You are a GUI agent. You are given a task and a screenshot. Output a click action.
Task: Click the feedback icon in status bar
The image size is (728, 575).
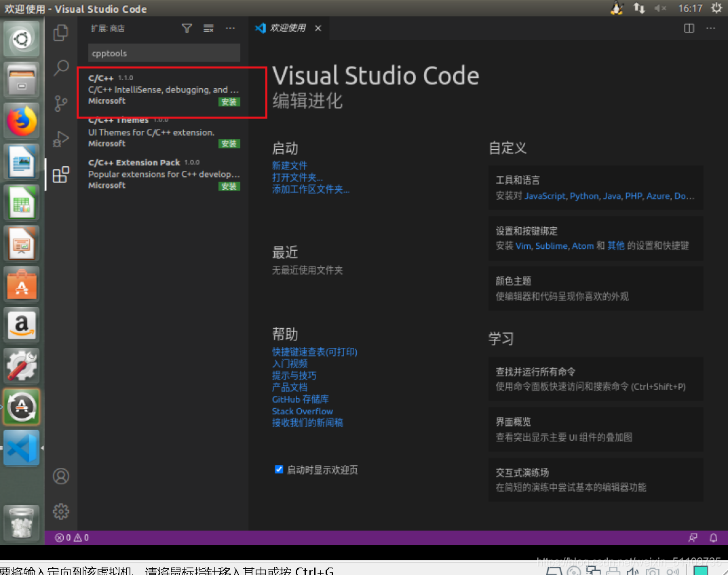point(693,538)
